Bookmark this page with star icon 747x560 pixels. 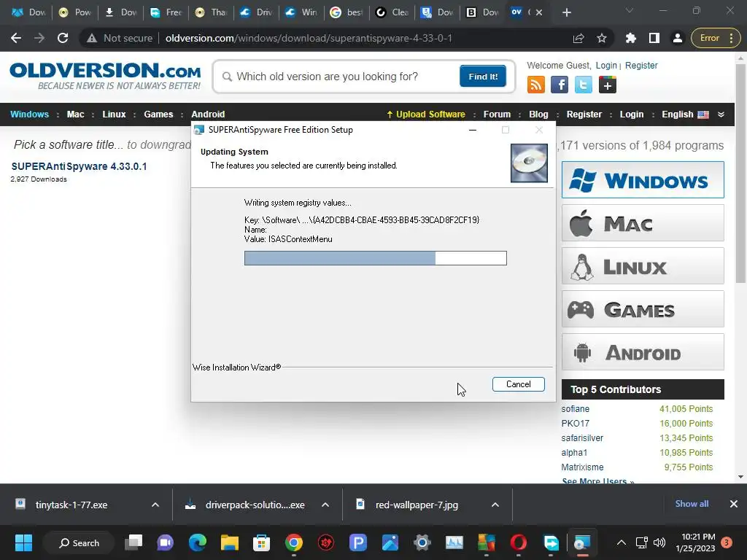coord(602,38)
